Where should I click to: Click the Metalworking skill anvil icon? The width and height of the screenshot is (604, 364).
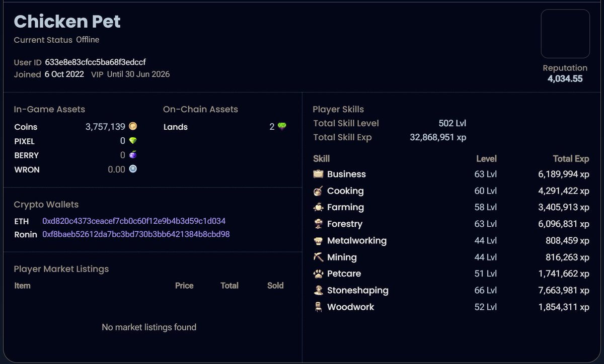tap(318, 240)
